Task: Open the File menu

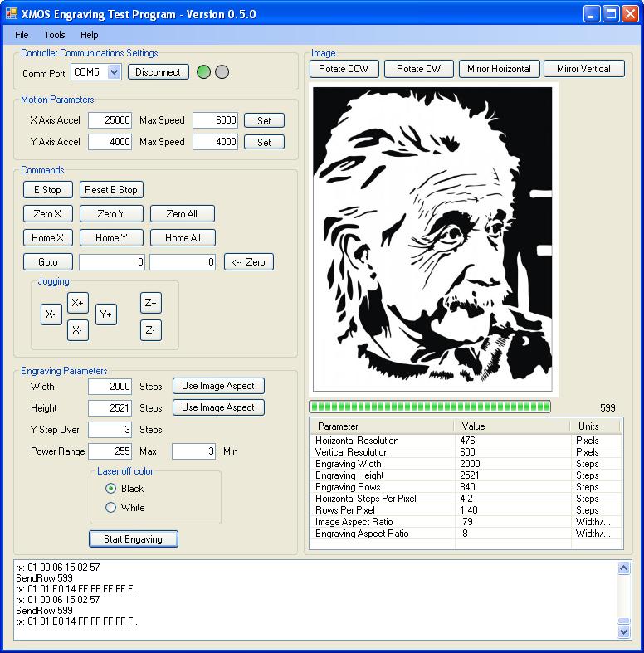Action: coord(22,35)
